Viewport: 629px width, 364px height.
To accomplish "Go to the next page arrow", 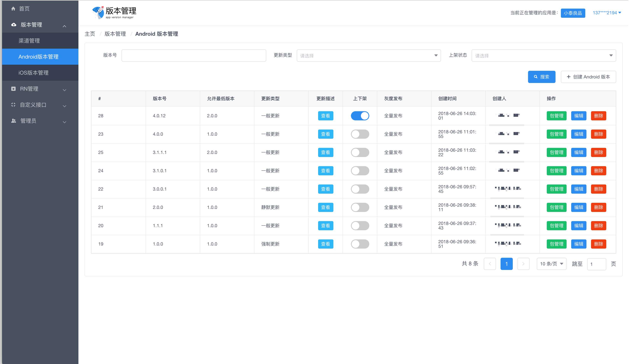I will pos(523,264).
